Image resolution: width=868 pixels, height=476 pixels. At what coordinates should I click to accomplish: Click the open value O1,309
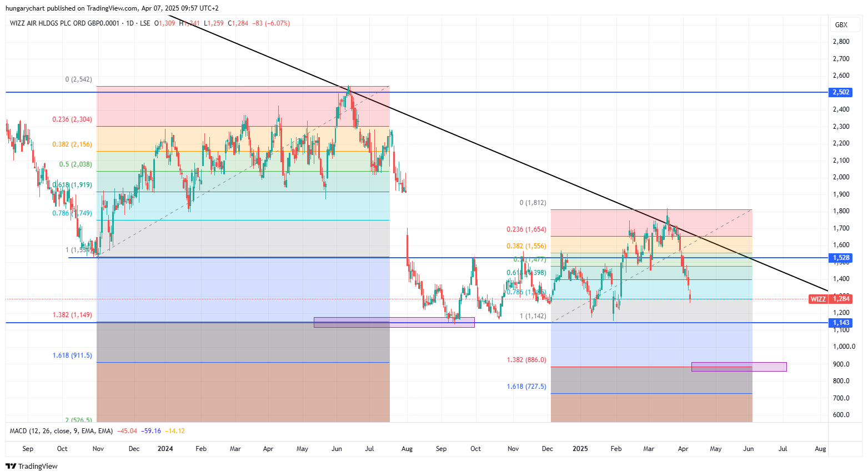click(164, 23)
